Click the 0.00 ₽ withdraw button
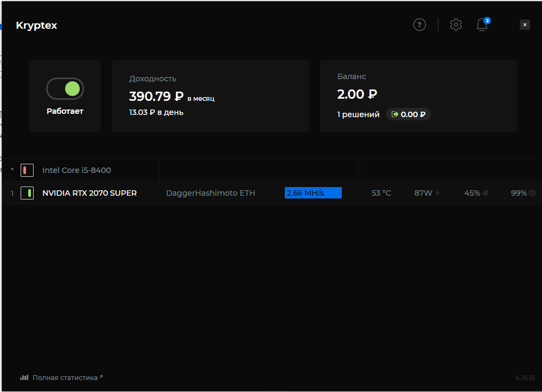Screen dimensions: 542x392 point(408,114)
